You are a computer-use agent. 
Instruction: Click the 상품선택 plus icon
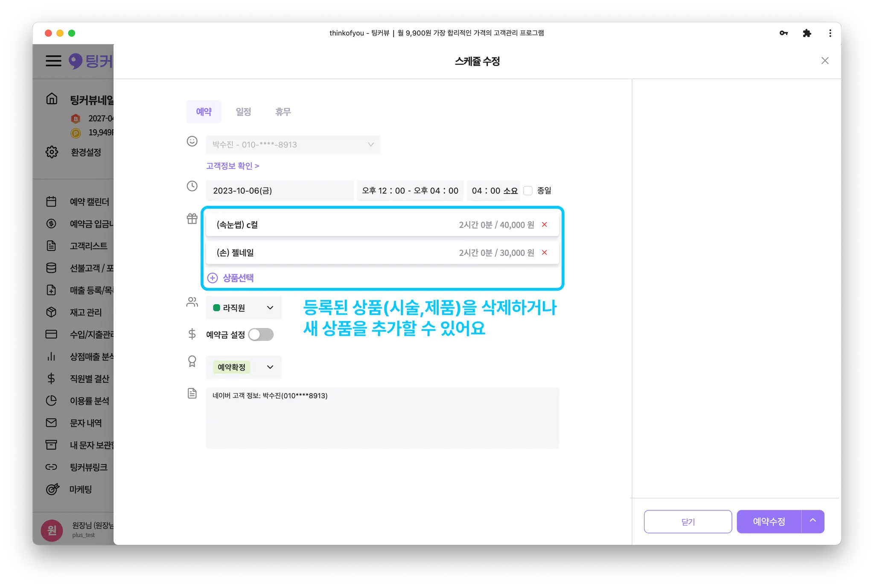tap(213, 278)
